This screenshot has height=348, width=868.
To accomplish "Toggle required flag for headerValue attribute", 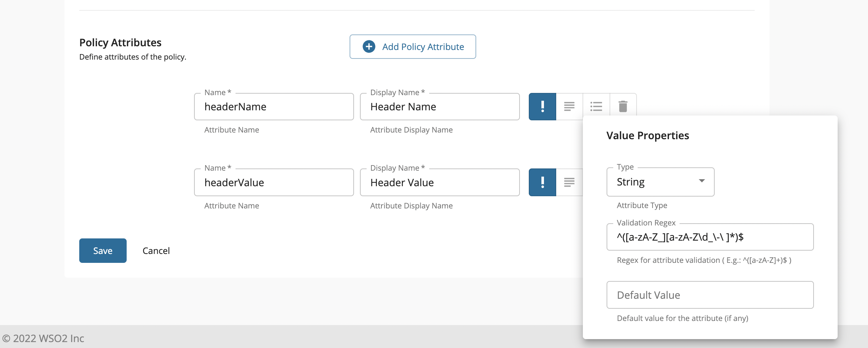I will click(542, 182).
